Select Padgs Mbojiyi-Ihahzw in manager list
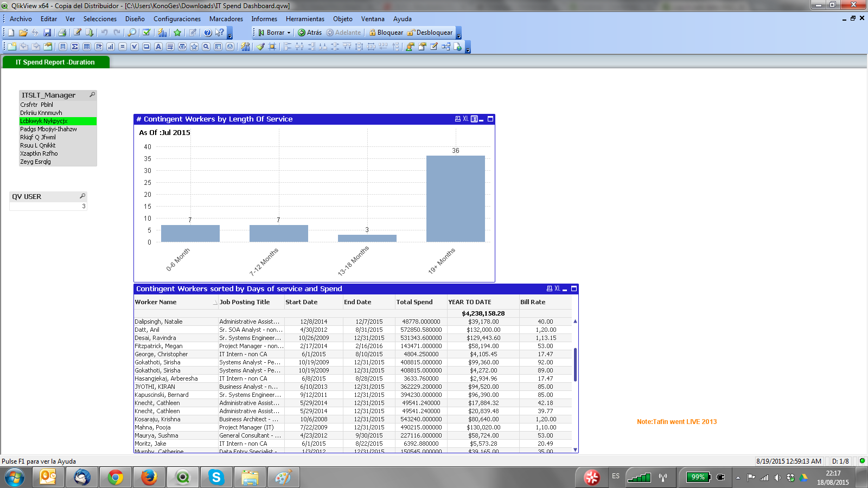868x488 pixels. 58,129
